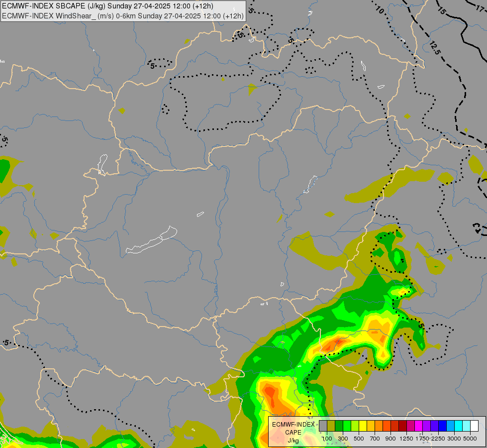Click the 'ECMWF-INDEX WindShear_ (m/s) 0-6km' title line
Screen dimensions: 487x448
123,16
